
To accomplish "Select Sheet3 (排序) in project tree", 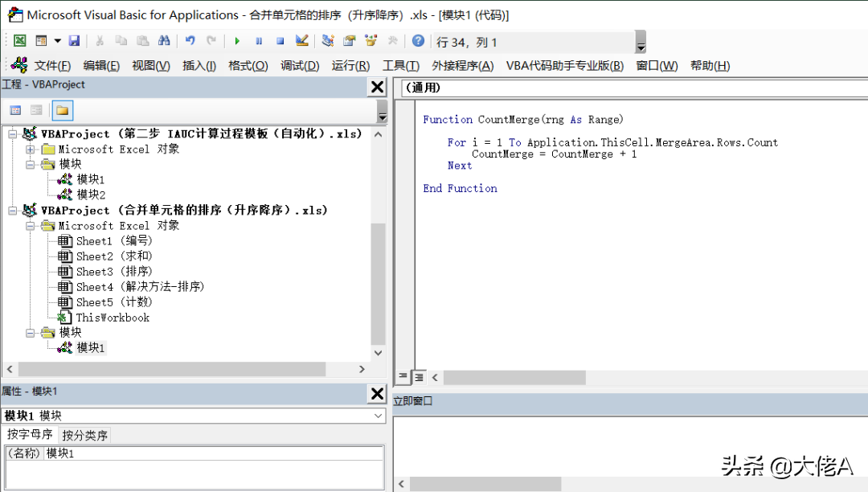I will pyautogui.click(x=114, y=272).
